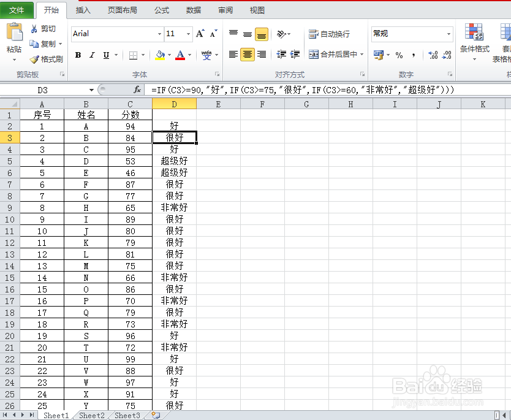Switch to 审阅 (Review) tab
The image size is (511, 420).
pos(225,10)
